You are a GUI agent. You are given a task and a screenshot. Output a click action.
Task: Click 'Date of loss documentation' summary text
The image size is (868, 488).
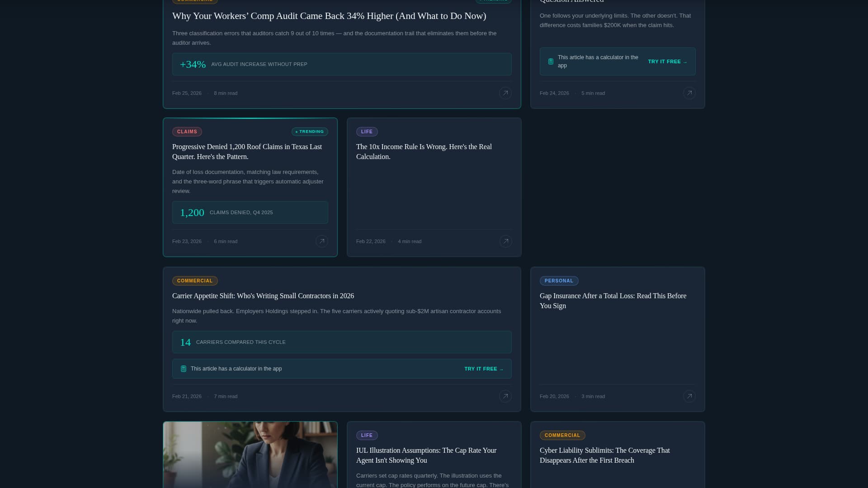[x=248, y=182]
